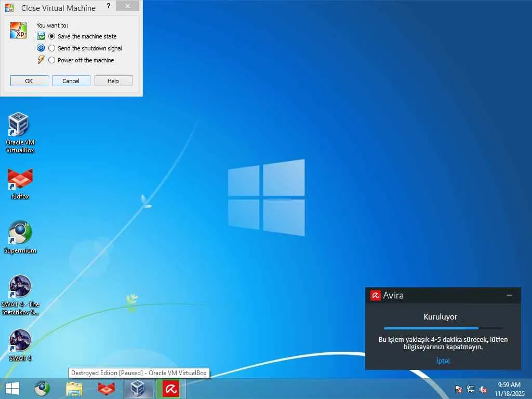
Task: Open the taskbar clock and date
Action: 509,389
